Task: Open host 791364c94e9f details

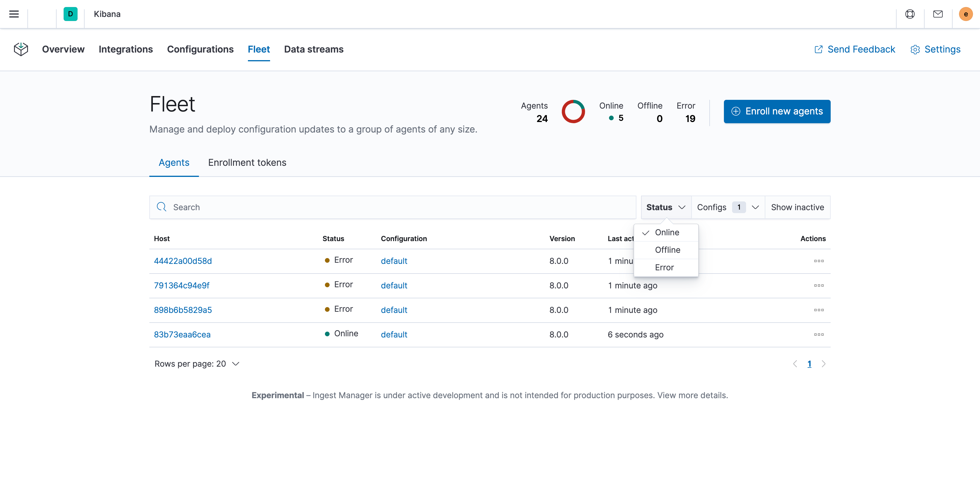Action: tap(181, 285)
